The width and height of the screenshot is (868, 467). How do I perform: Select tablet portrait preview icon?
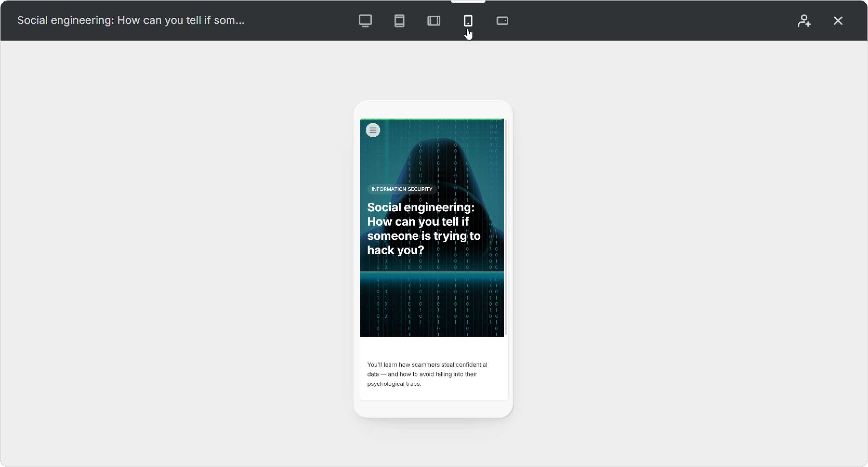click(399, 21)
